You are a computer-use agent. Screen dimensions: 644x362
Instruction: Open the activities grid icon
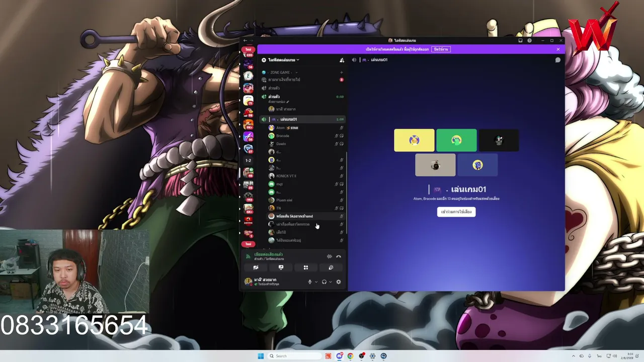click(x=306, y=267)
